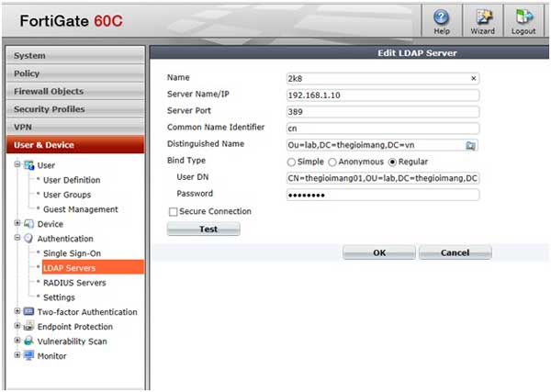Open Distinguished Name browse (folder) icon
This screenshot has width=551, height=392.
tap(470, 145)
